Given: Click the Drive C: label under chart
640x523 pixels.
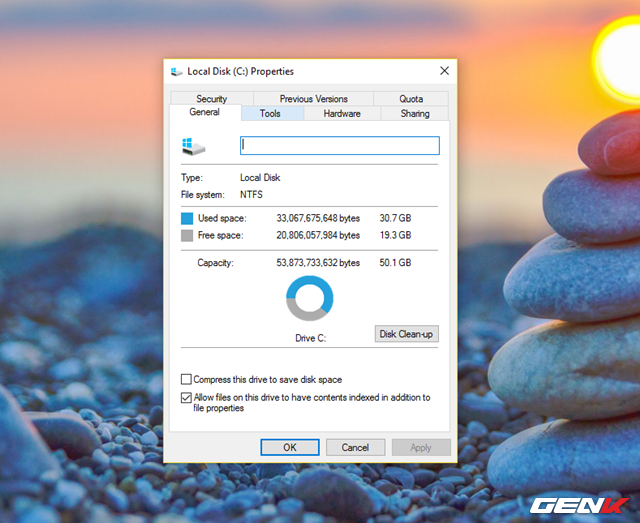Looking at the screenshot, I should (310, 338).
